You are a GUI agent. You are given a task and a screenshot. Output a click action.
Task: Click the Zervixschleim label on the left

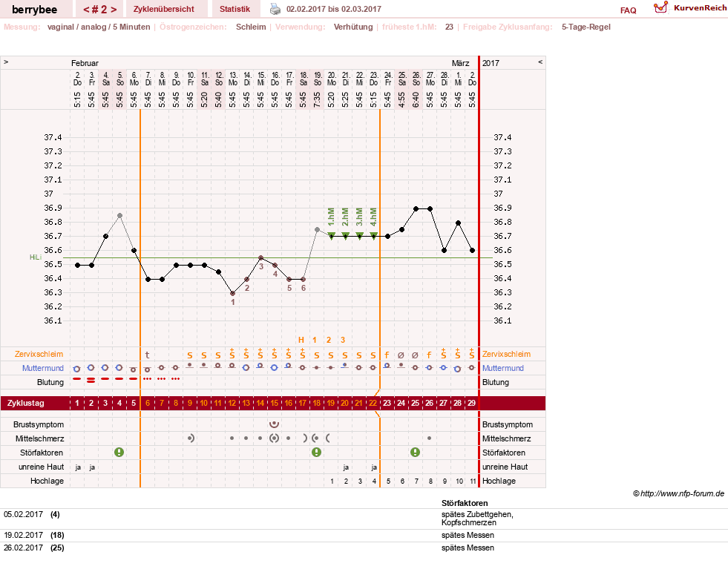(x=39, y=354)
